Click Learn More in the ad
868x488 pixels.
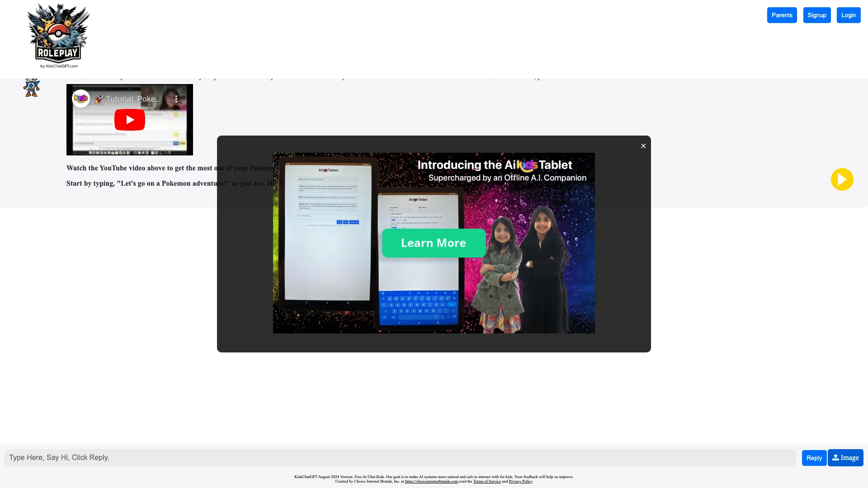click(434, 243)
